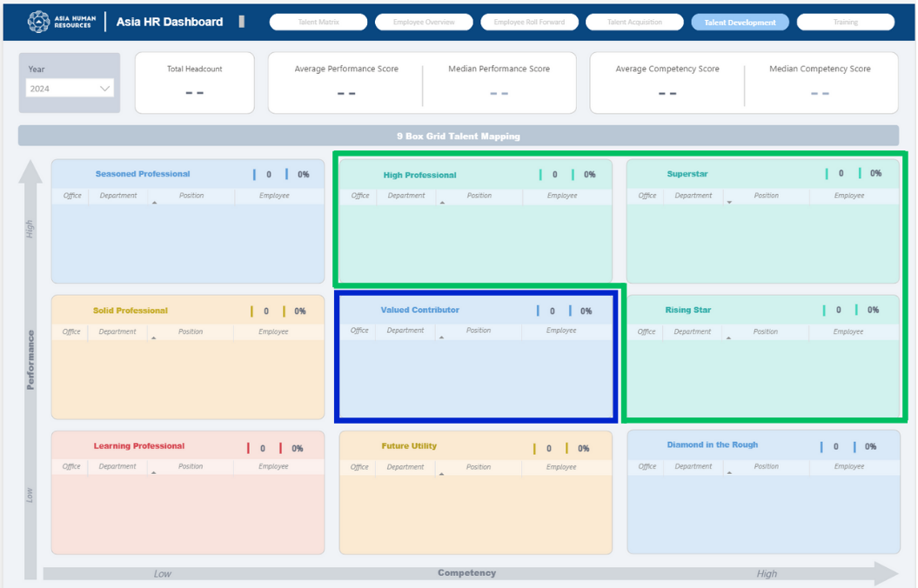Select the Total Headcount card
This screenshot has height=588, width=918.
tap(195, 83)
